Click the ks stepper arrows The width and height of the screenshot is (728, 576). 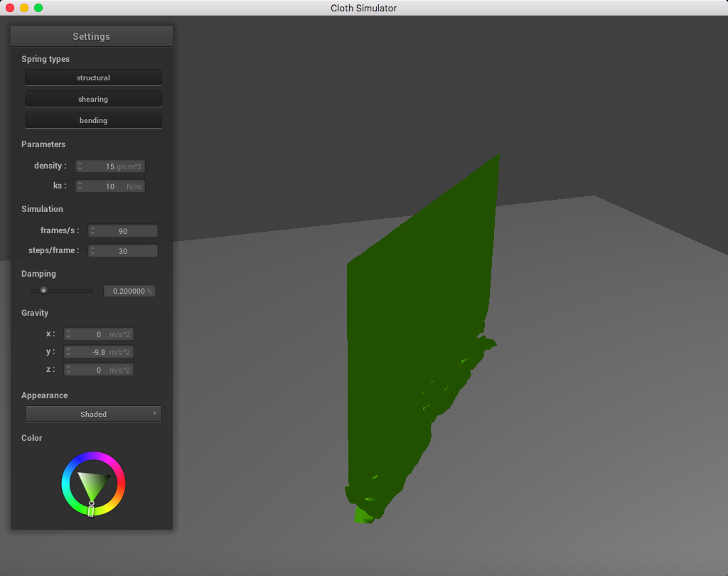(80, 186)
